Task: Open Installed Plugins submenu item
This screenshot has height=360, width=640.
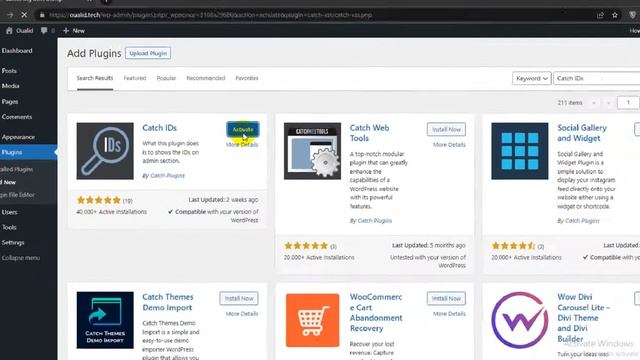Action: (17, 169)
